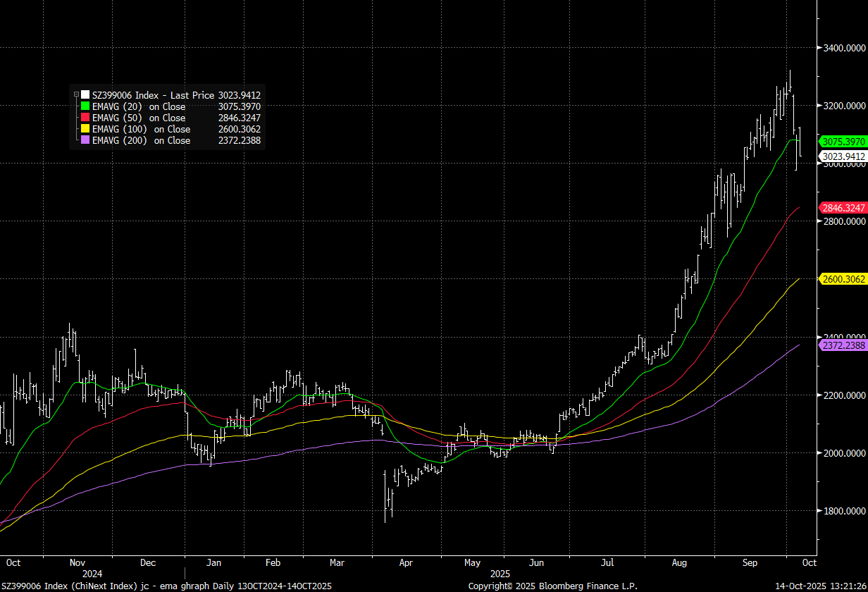Click the purple EMAVG (200) legend swatch
The width and height of the screenshot is (868, 592).
click(85, 140)
